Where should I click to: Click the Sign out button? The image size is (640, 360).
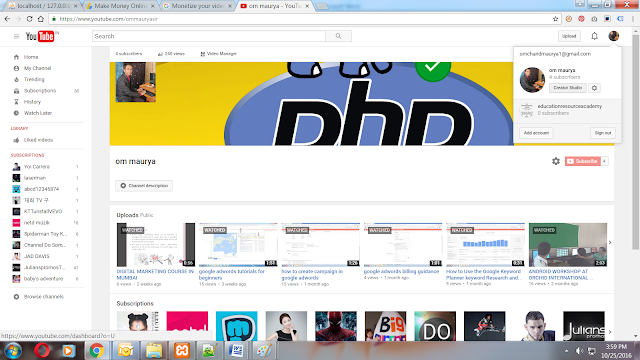[602, 133]
